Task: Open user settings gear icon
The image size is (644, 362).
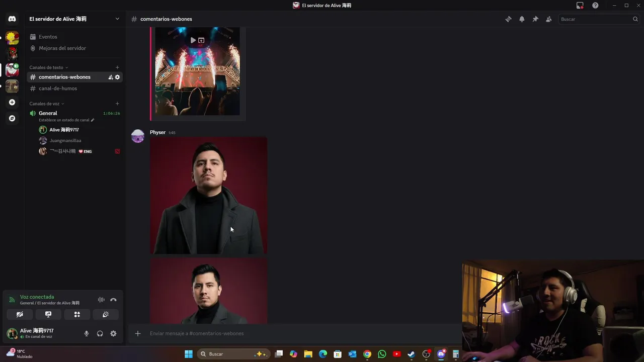Action: [x=113, y=333]
